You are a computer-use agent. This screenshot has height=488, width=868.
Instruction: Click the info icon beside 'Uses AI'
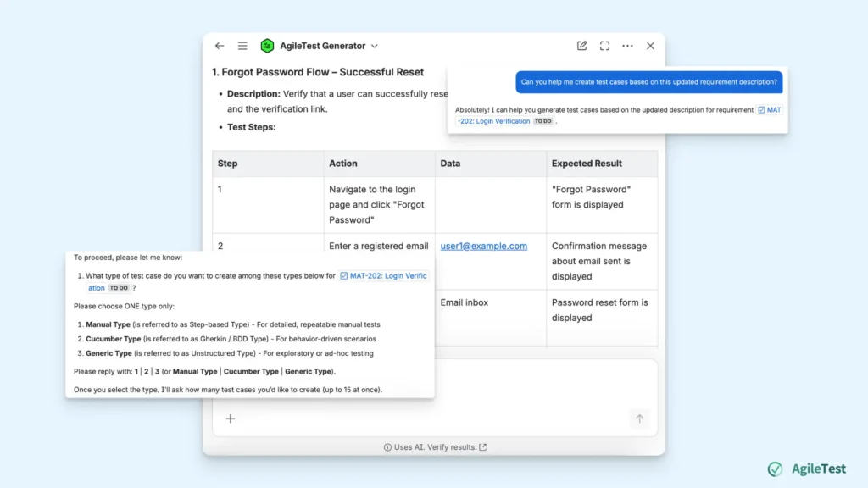click(387, 447)
